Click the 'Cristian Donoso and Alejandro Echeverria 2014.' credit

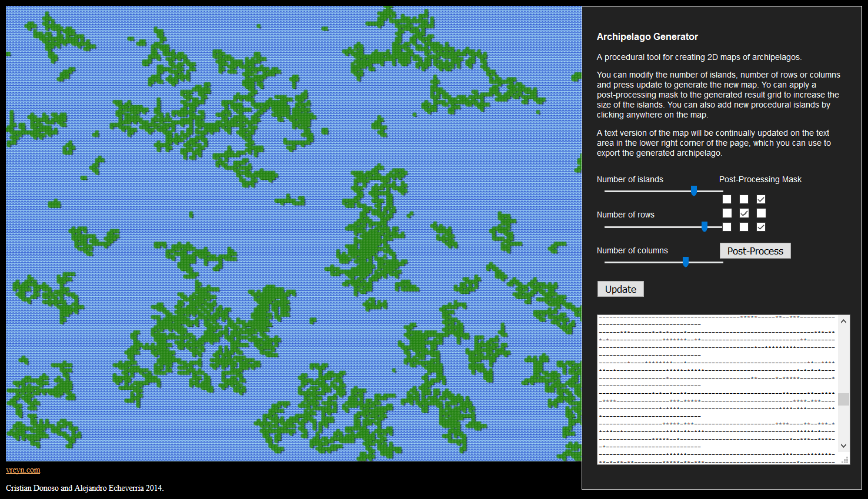click(85, 488)
